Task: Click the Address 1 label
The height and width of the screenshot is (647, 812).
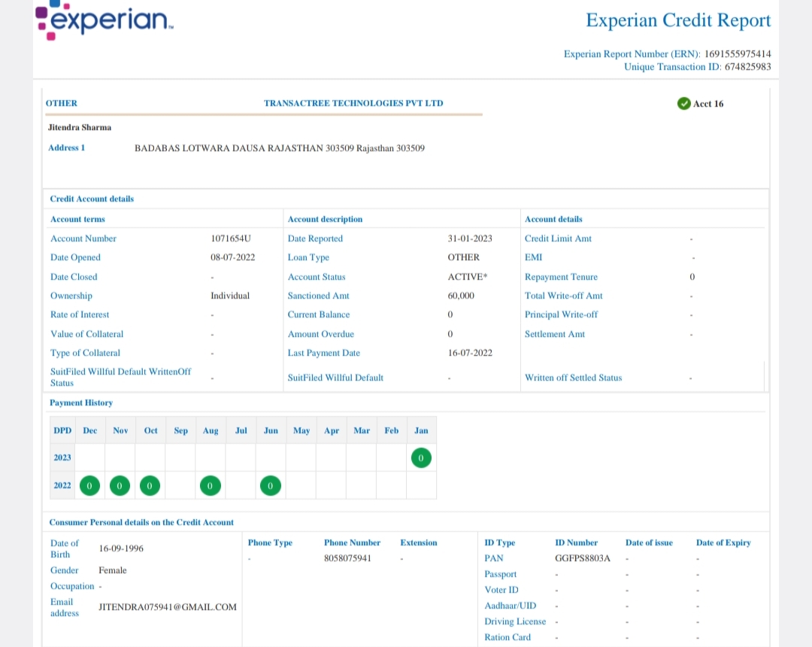Action: pyautogui.click(x=67, y=148)
